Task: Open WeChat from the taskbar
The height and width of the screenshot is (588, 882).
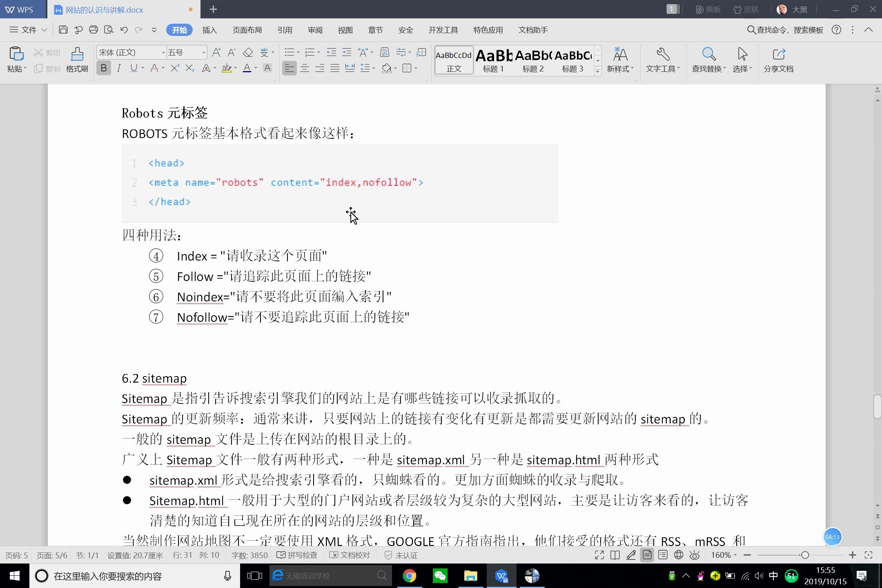Action: point(440,576)
